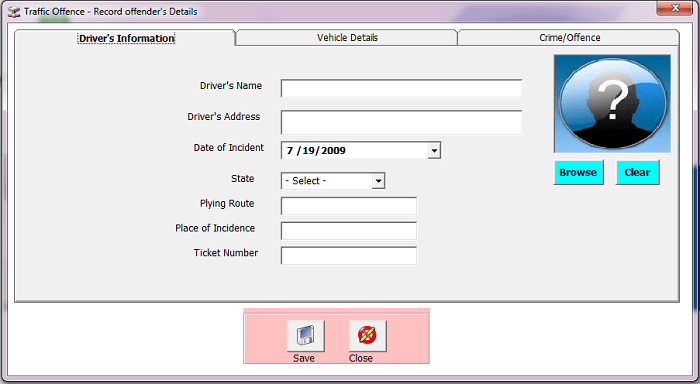Open the Date of Incident dropdown arrow
700x384 pixels.
(434, 151)
